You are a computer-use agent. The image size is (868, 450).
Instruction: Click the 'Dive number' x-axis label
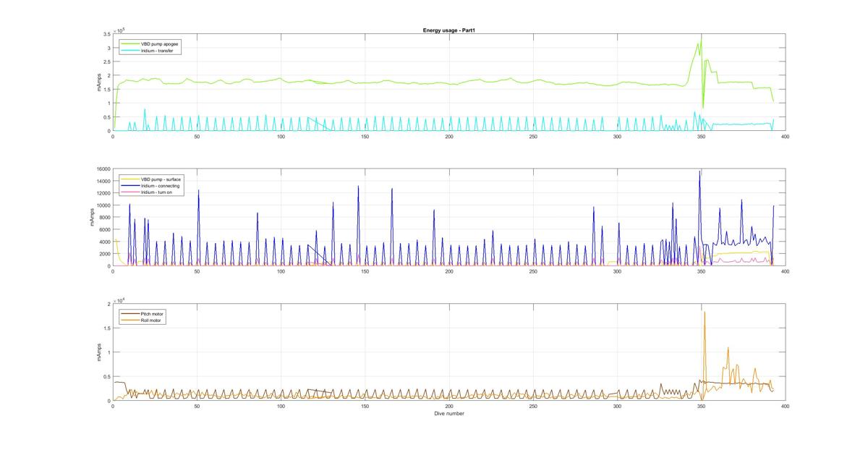(x=448, y=414)
